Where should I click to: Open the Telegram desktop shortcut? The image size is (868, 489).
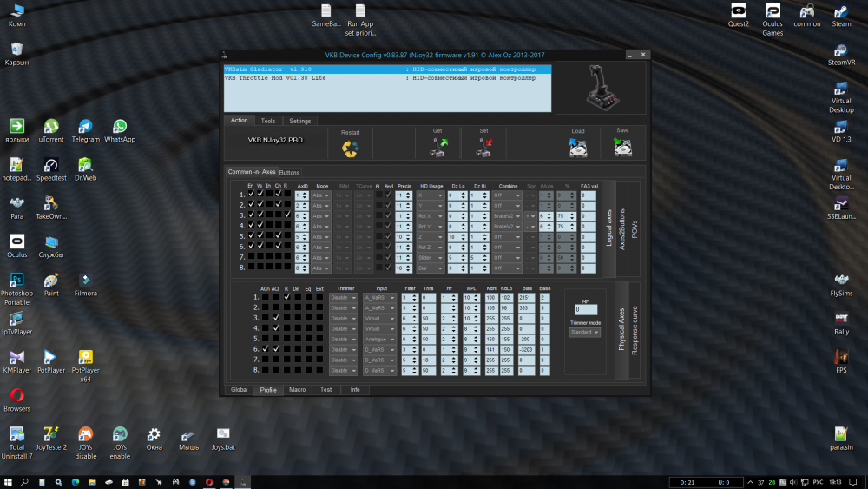point(85,127)
